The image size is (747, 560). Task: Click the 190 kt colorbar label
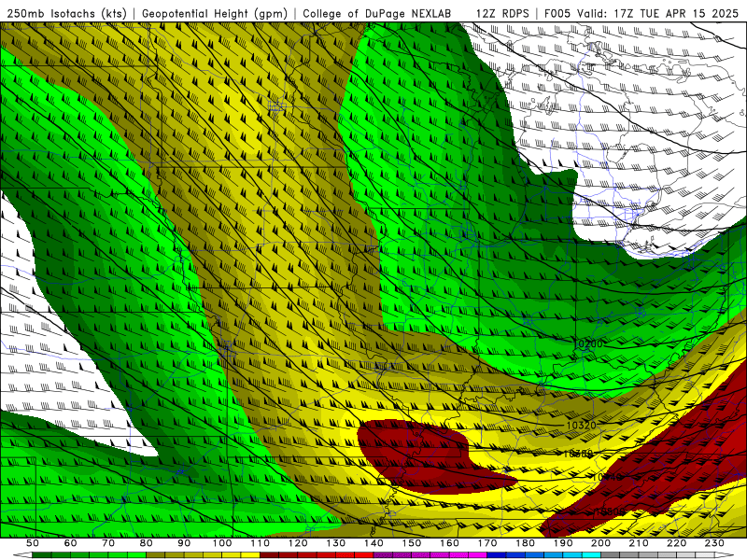tap(563, 543)
